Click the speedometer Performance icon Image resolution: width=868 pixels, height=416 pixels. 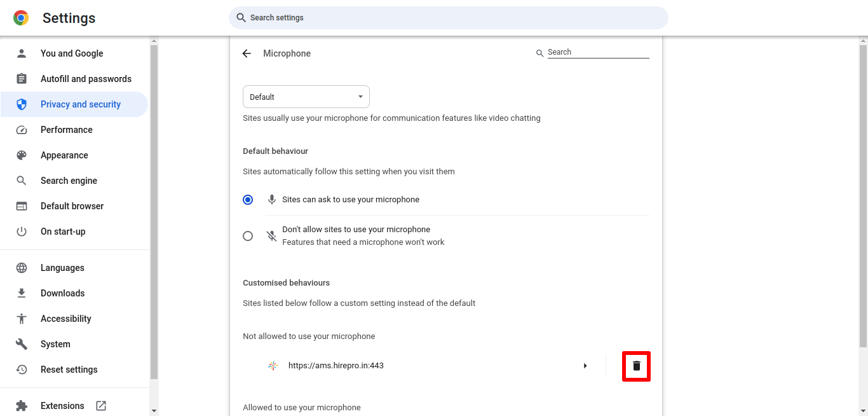tap(22, 130)
